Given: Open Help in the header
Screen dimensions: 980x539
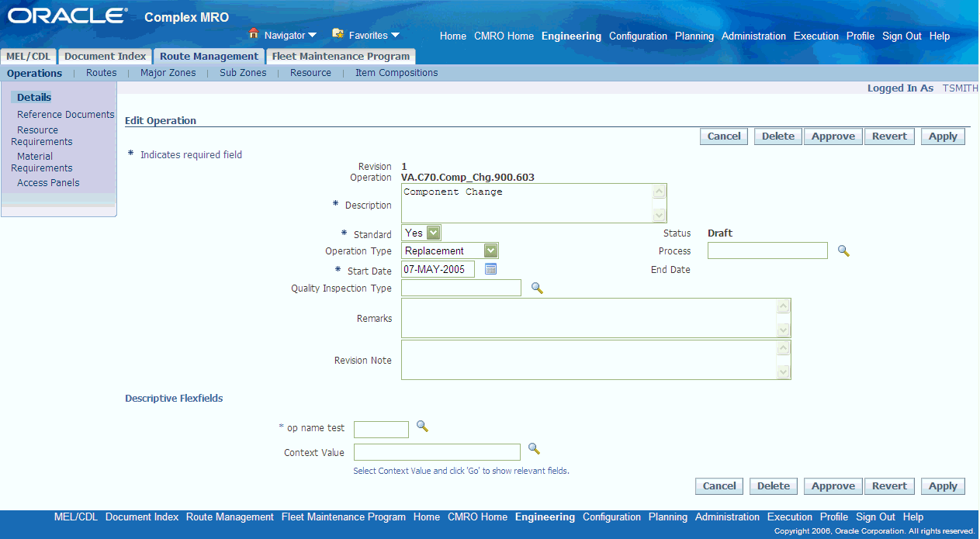Looking at the screenshot, I should point(940,36).
